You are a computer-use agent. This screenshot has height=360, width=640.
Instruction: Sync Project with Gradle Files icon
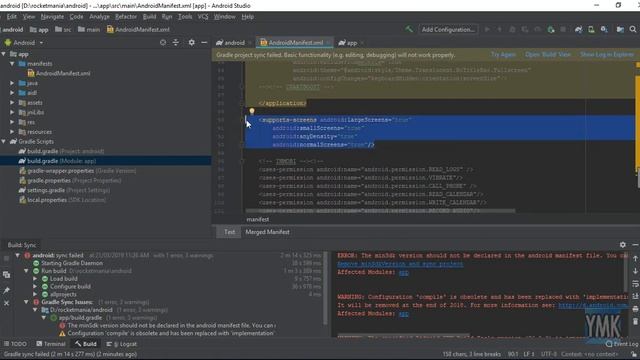click(x=578, y=29)
